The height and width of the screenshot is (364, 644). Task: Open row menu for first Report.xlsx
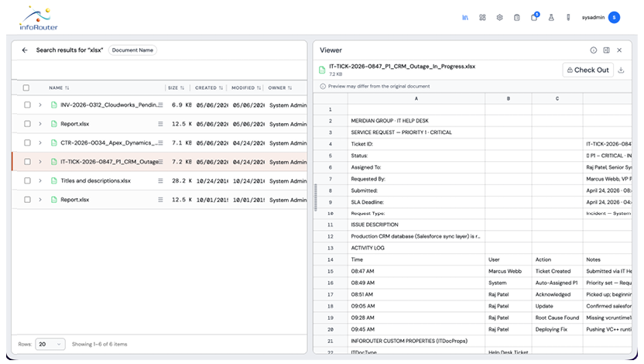pyautogui.click(x=160, y=124)
